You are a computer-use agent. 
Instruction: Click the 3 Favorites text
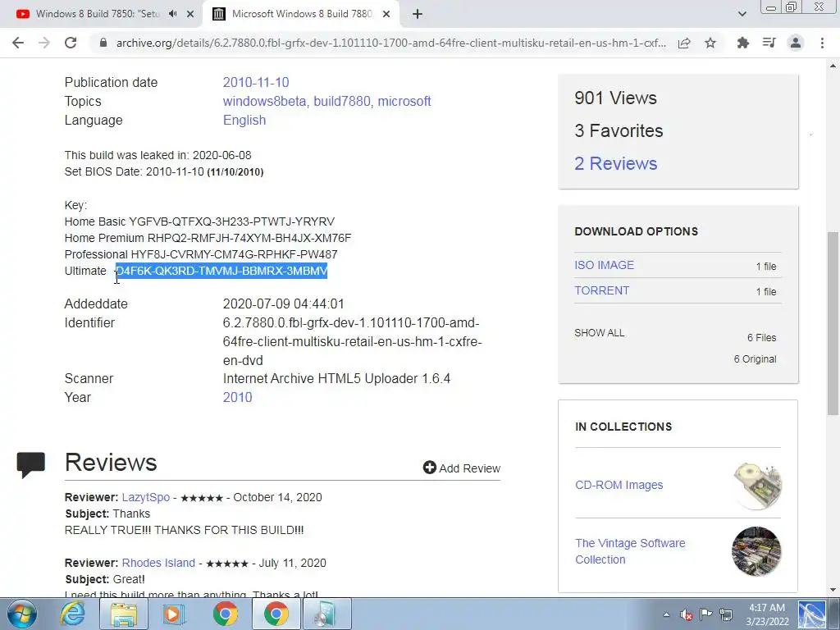619,130
